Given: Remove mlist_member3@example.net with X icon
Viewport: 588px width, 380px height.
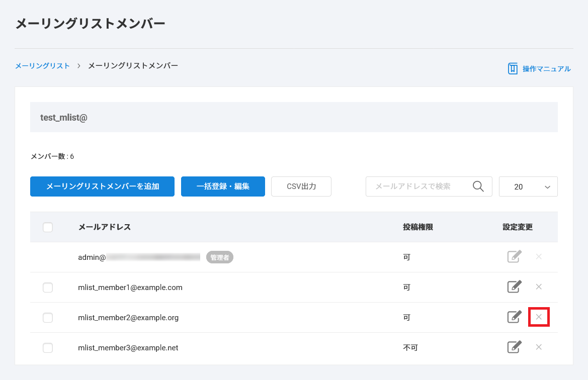Looking at the screenshot, I should [539, 347].
